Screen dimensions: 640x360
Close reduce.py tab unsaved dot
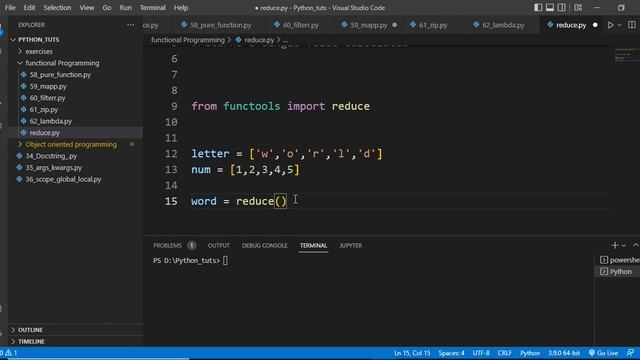pyautogui.click(x=595, y=25)
